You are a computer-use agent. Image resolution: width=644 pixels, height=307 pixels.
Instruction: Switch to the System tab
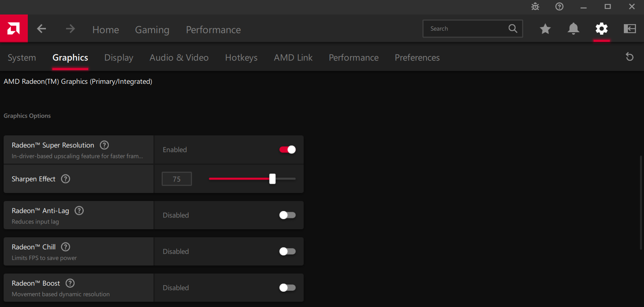pos(22,58)
